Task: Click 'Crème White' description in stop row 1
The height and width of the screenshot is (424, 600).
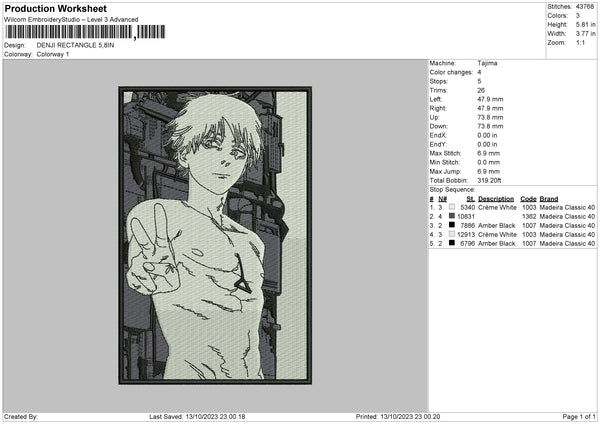Action: (497, 207)
